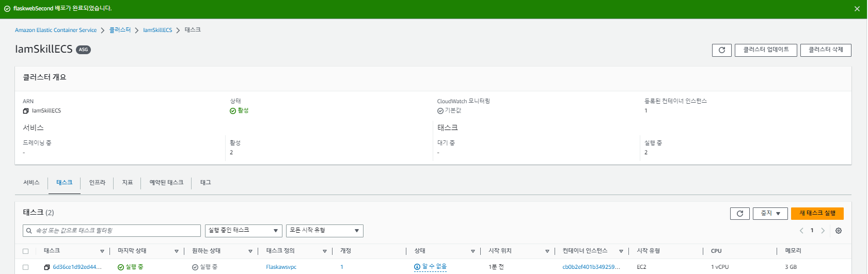The height and width of the screenshot is (274, 868).
Task: Go to the next tasks page
Action: click(823, 231)
